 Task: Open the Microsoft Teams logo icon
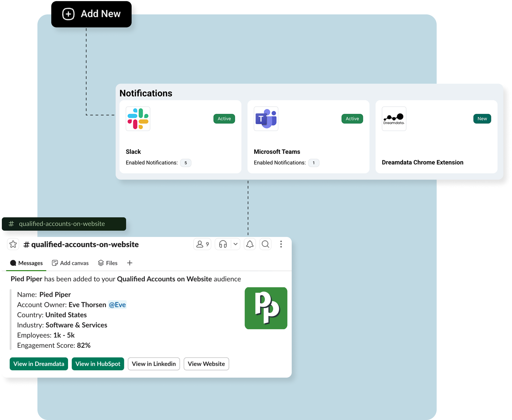tap(266, 119)
